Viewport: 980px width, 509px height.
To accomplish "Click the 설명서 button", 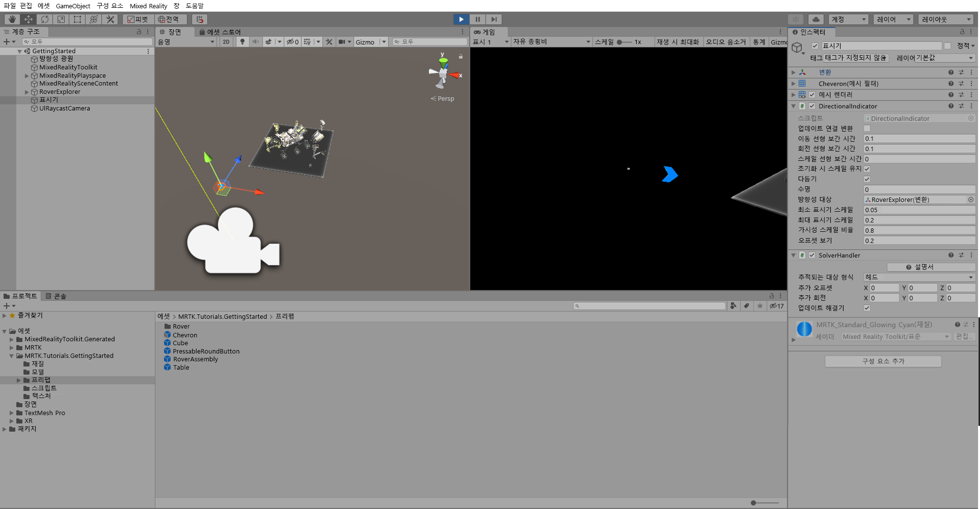I will (x=930, y=267).
